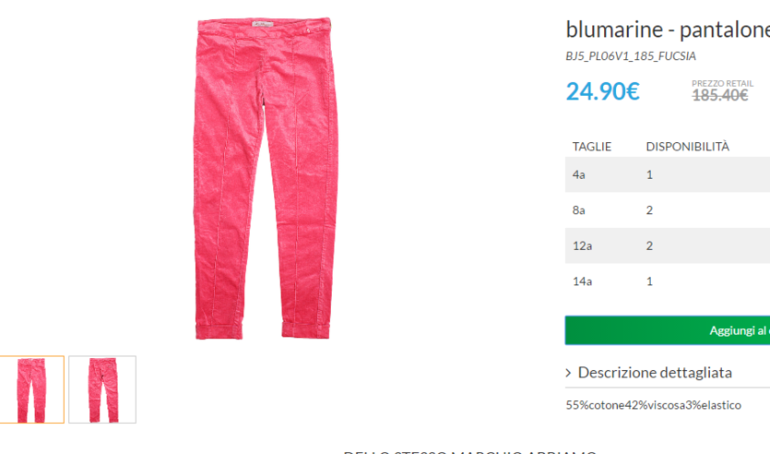This screenshot has width=770, height=454.
Task: Click the Descrizione dettagliata heading
Action: [x=655, y=373]
